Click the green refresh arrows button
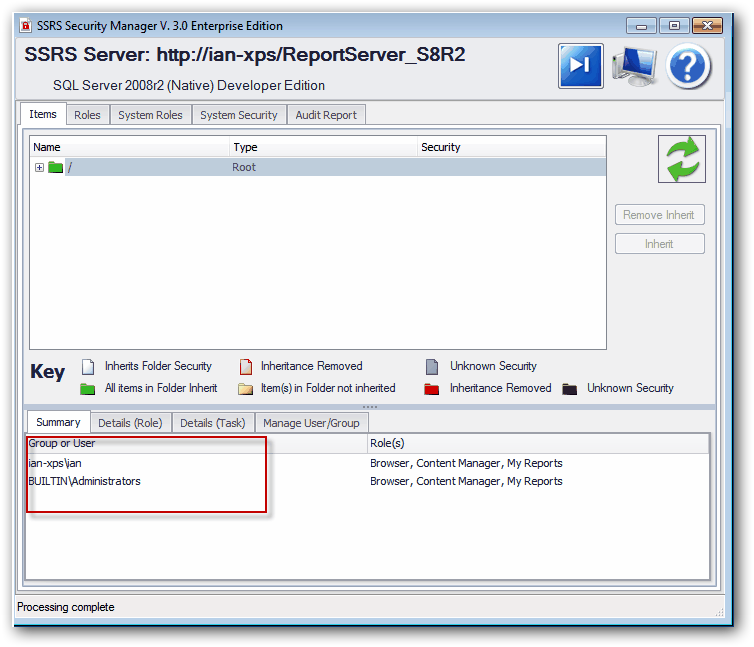Image resolution: width=754 pixels, height=647 pixels. click(x=681, y=159)
